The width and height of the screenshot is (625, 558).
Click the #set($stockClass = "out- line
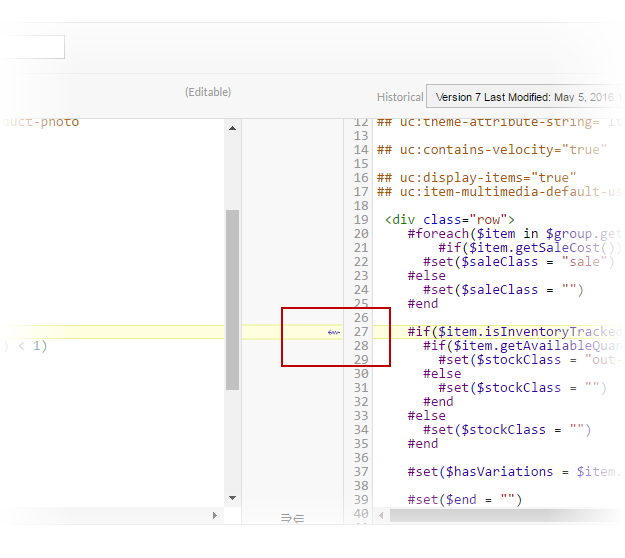[530, 360]
